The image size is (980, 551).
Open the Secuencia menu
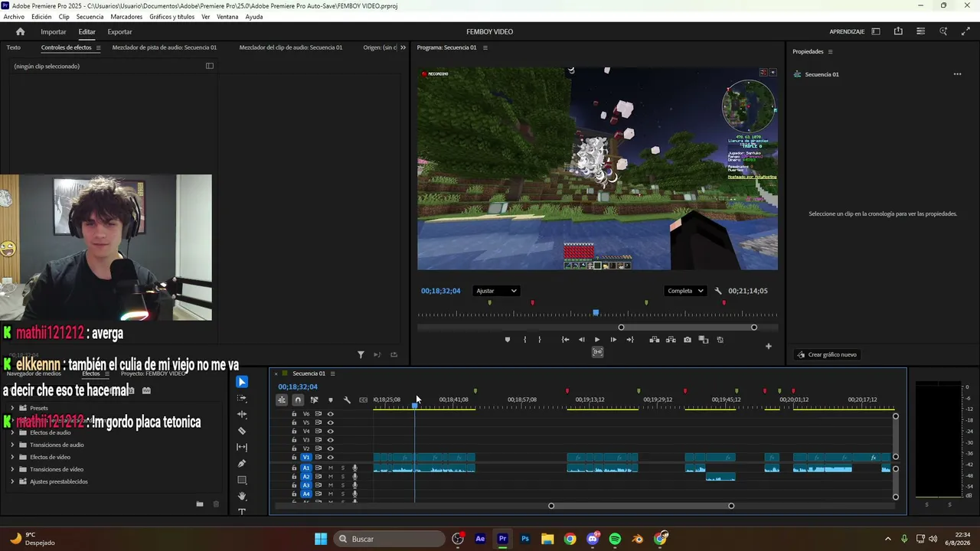point(90,17)
